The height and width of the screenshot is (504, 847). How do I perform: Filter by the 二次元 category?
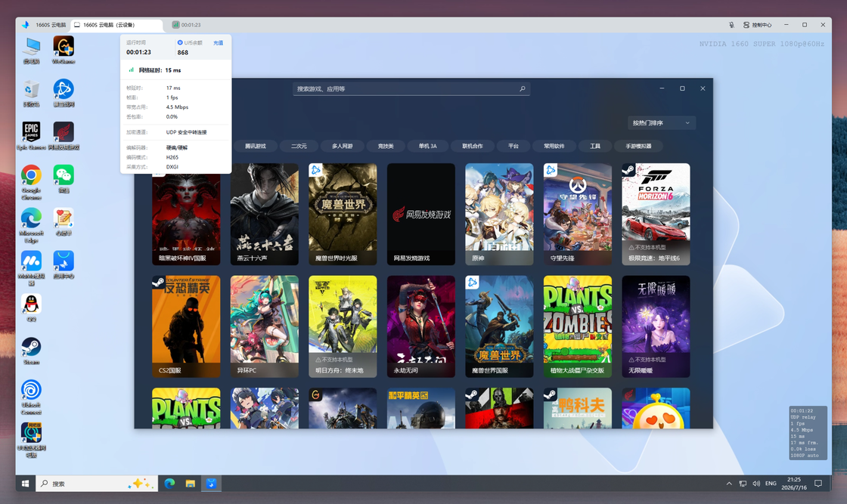click(299, 147)
